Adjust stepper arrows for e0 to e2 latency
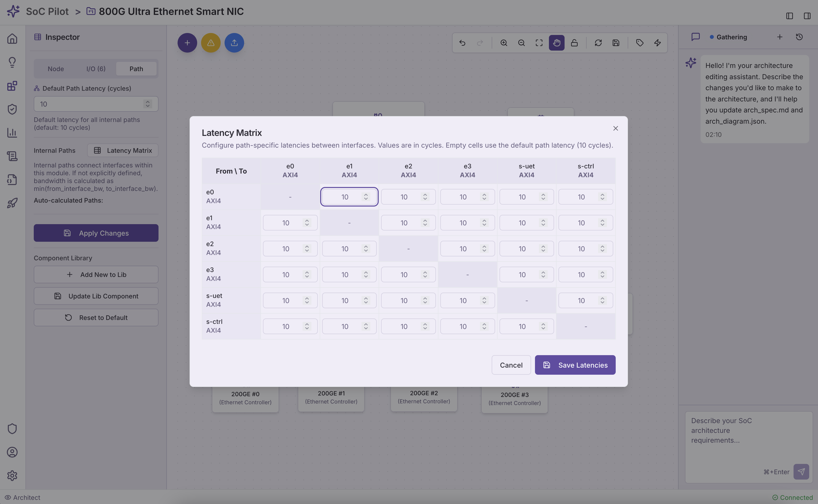 [425, 197]
